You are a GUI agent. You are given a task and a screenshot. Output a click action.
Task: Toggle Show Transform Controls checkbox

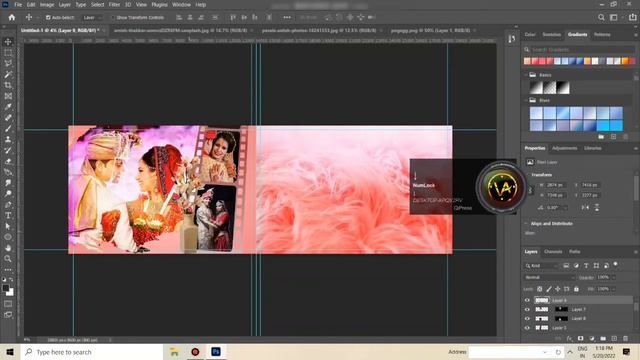click(113, 18)
